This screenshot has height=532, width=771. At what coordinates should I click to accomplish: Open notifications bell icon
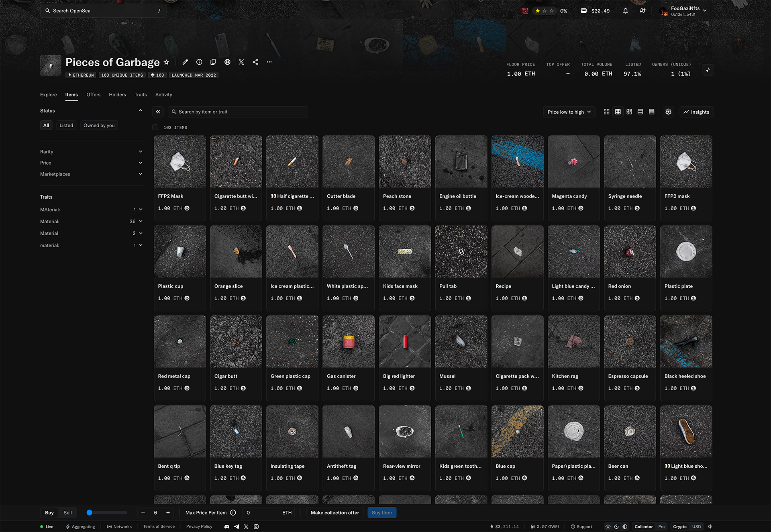pos(625,11)
